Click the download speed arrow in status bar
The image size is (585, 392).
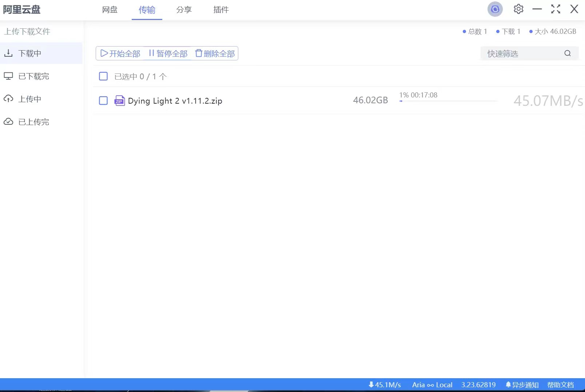coord(371,384)
